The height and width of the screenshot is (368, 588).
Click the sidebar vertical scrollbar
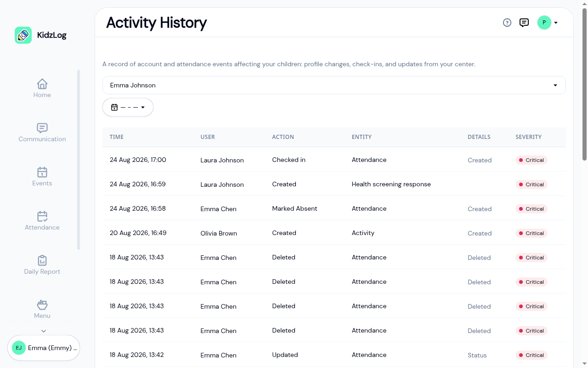(79, 160)
